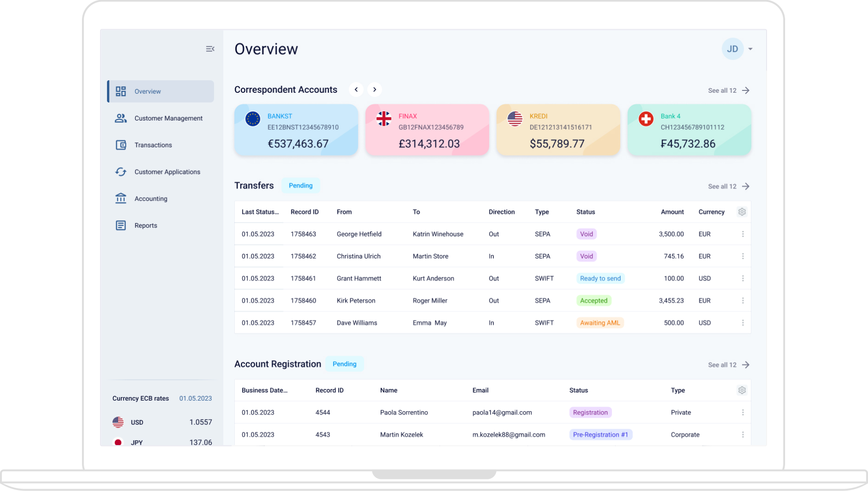Collapse the navigation sidebar
868x491 pixels.
pyautogui.click(x=210, y=49)
